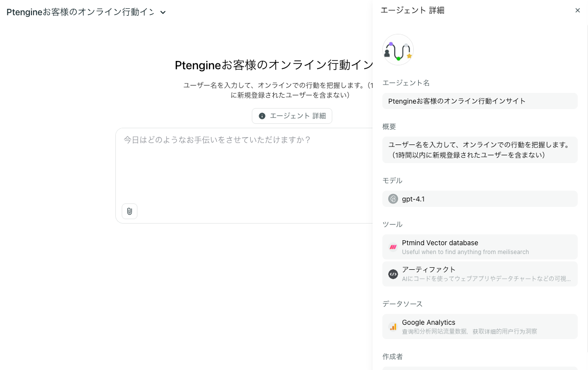Select the Google Analytics data source row

coord(480,326)
